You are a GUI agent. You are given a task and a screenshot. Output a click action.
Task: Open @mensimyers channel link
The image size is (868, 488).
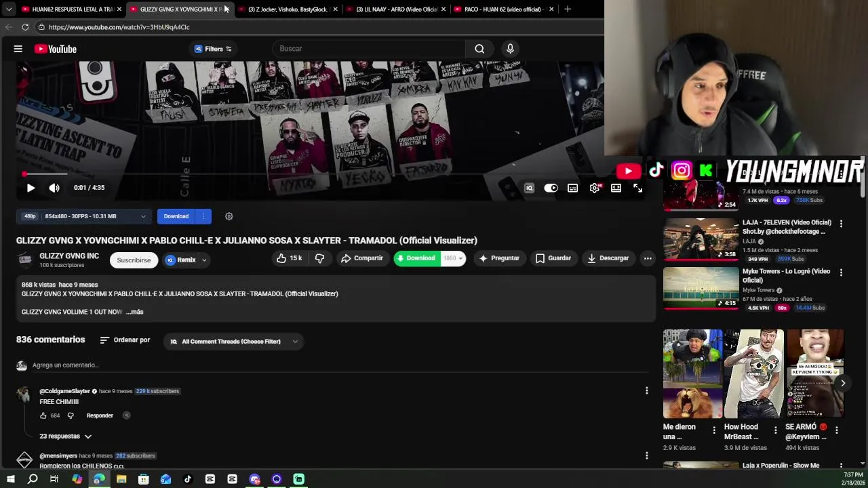58,456
